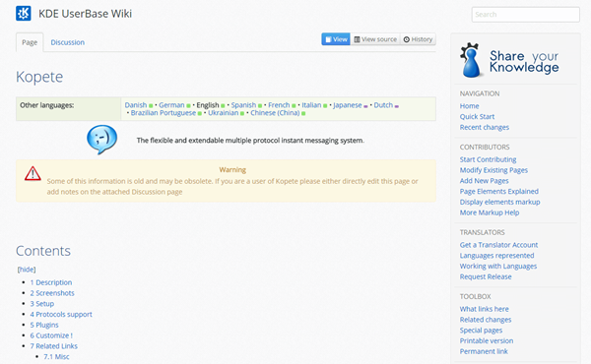Image resolution: width=591 pixels, height=364 pixels.
Task: Open Recent changes
Action: (x=485, y=127)
